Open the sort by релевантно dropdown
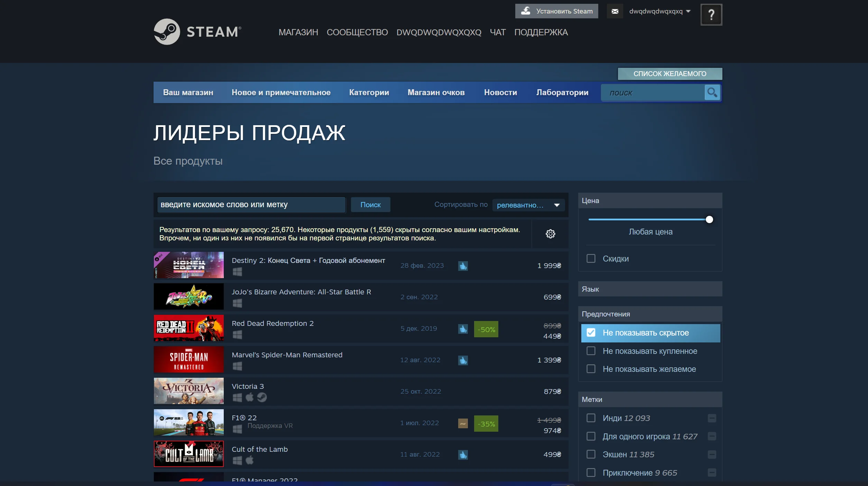868x486 pixels. tap(528, 205)
